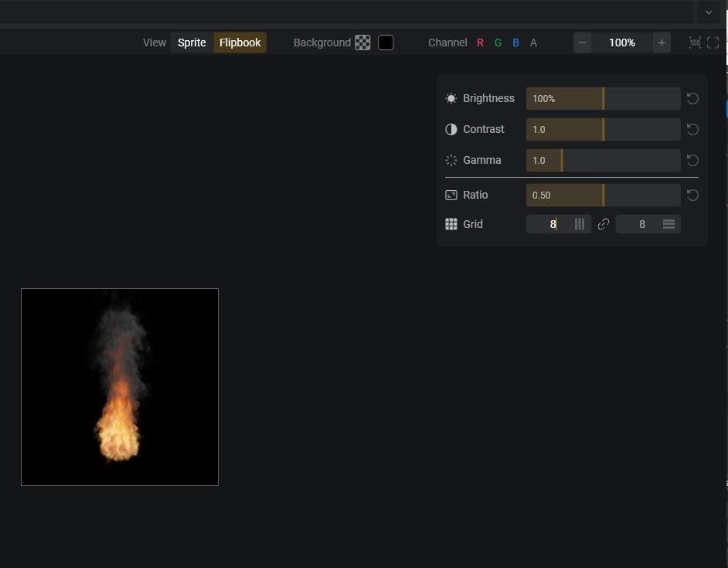Viewport: 728px width, 568px height.
Task: Choose the black background color swatch
Action: pos(386,43)
